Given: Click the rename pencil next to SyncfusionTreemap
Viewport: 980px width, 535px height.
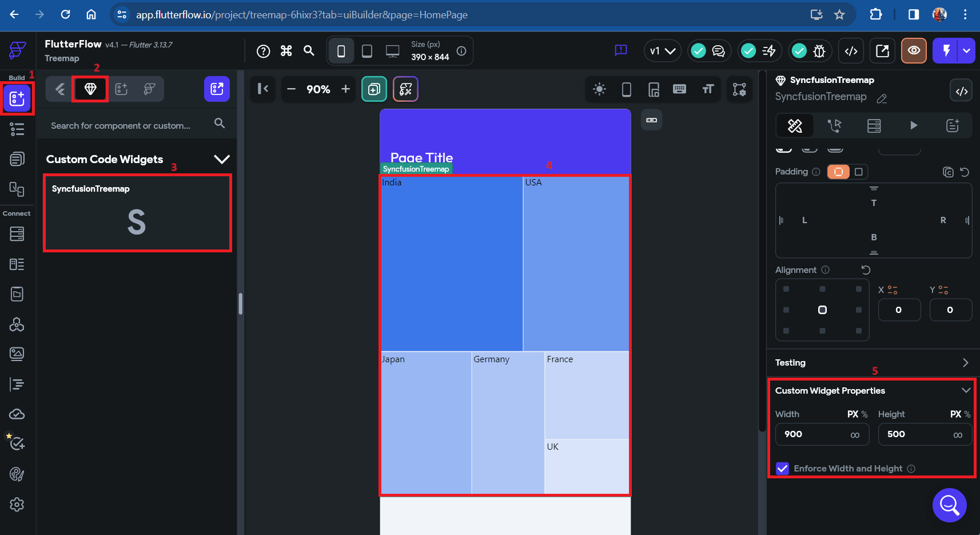Looking at the screenshot, I should pos(882,98).
